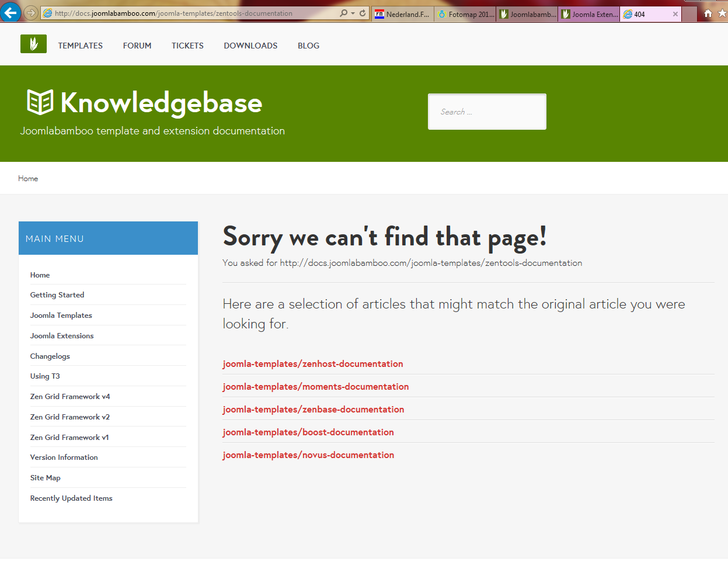Open the BLOG nav item

click(x=308, y=46)
